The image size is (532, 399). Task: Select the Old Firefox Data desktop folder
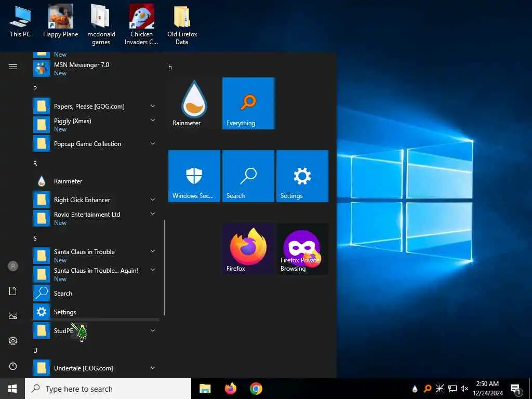[x=182, y=24]
